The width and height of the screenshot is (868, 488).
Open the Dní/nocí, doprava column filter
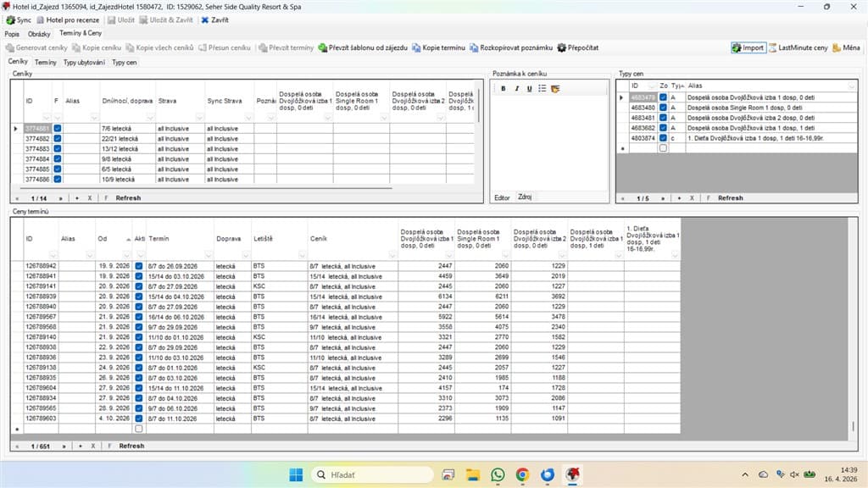point(150,117)
